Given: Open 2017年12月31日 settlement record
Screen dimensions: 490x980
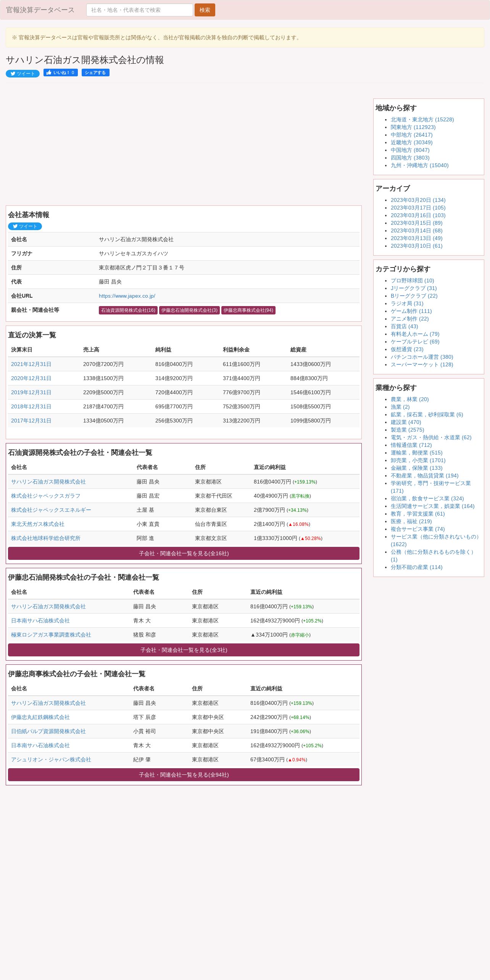Looking at the screenshot, I should tap(31, 421).
